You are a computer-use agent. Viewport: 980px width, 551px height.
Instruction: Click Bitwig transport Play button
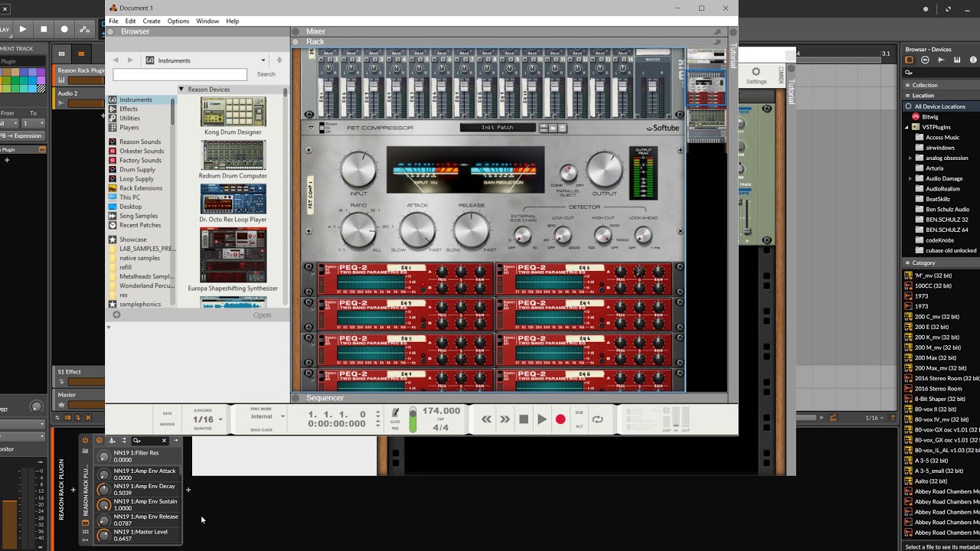[x=23, y=29]
